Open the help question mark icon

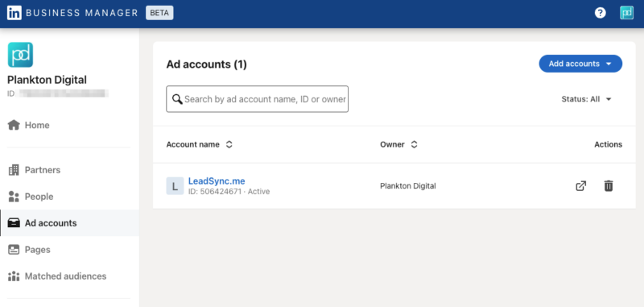coord(600,13)
